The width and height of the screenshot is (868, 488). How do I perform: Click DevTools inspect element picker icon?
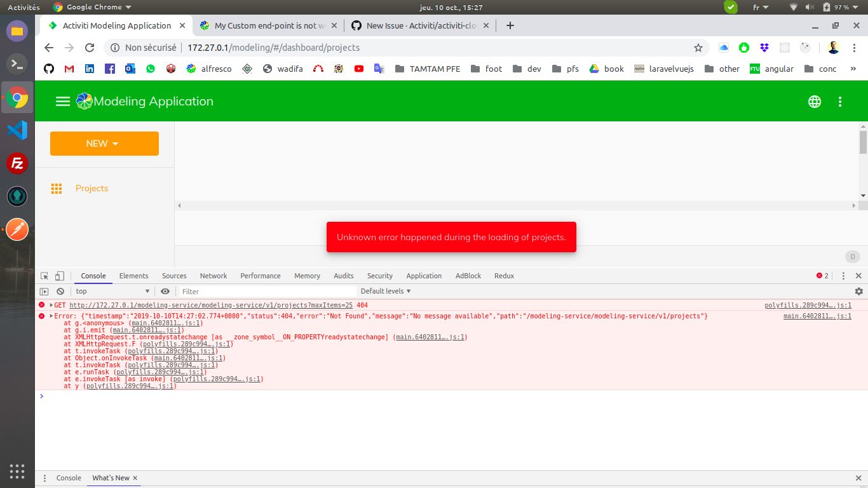point(44,276)
